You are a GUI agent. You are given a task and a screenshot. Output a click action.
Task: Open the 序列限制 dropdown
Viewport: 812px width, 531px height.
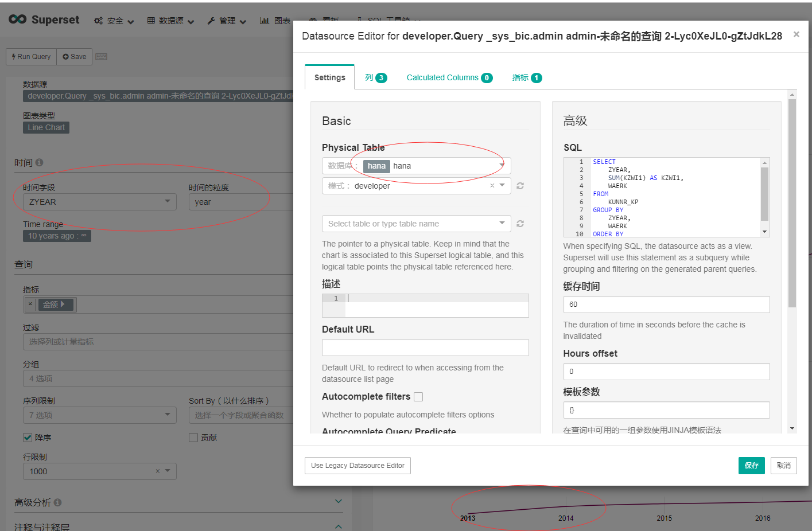(x=100, y=415)
